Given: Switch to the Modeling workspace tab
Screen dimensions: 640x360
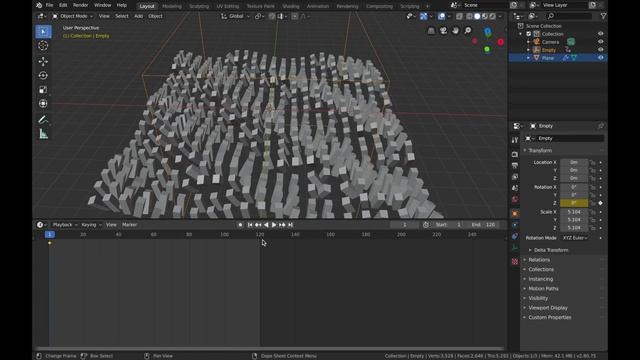Looking at the screenshot, I should pyautogui.click(x=172, y=6).
